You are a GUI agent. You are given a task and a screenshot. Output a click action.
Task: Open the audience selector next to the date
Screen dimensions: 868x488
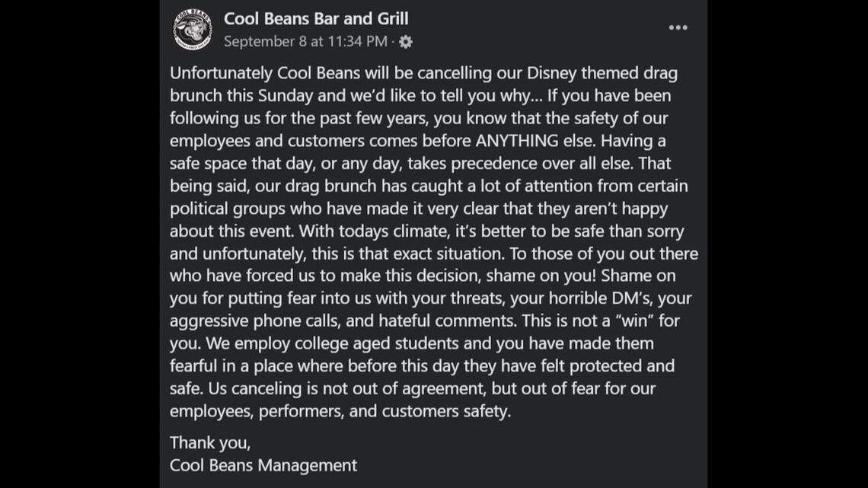(x=406, y=43)
